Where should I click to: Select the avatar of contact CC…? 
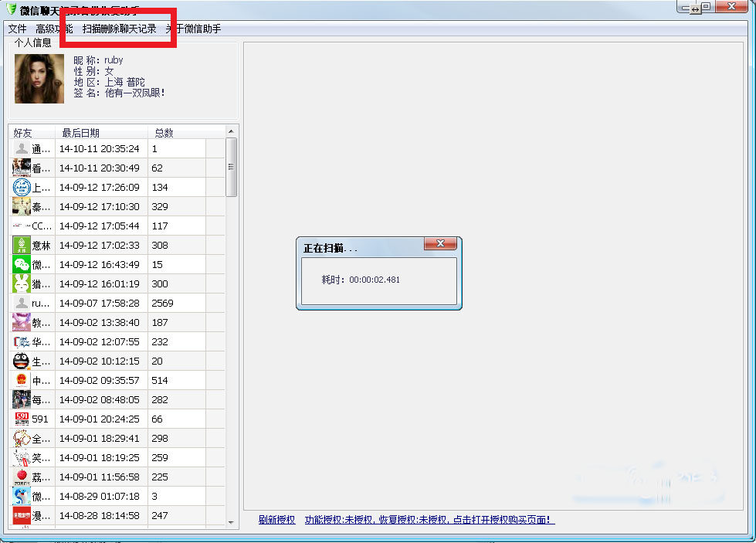pos(21,226)
